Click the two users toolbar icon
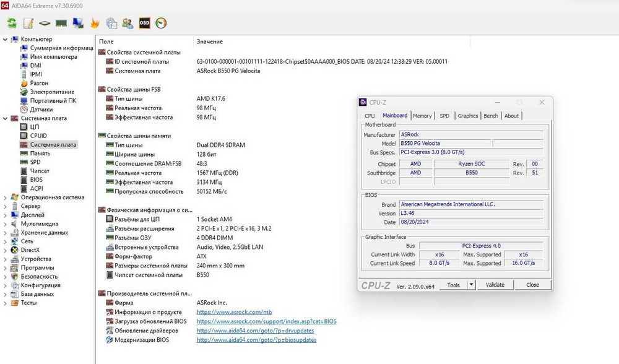Image resolution: width=619 pixels, height=364 pixels. [128, 24]
